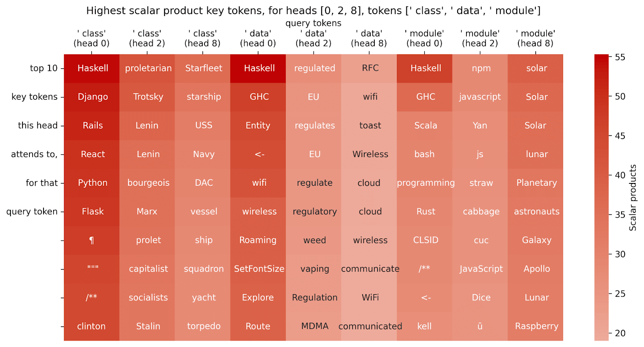Click the chart title text
The image size is (644, 347).
314,10
